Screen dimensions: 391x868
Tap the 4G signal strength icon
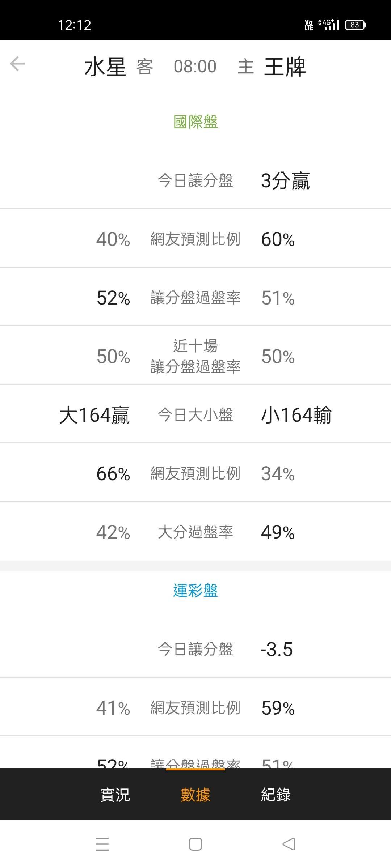tap(329, 25)
